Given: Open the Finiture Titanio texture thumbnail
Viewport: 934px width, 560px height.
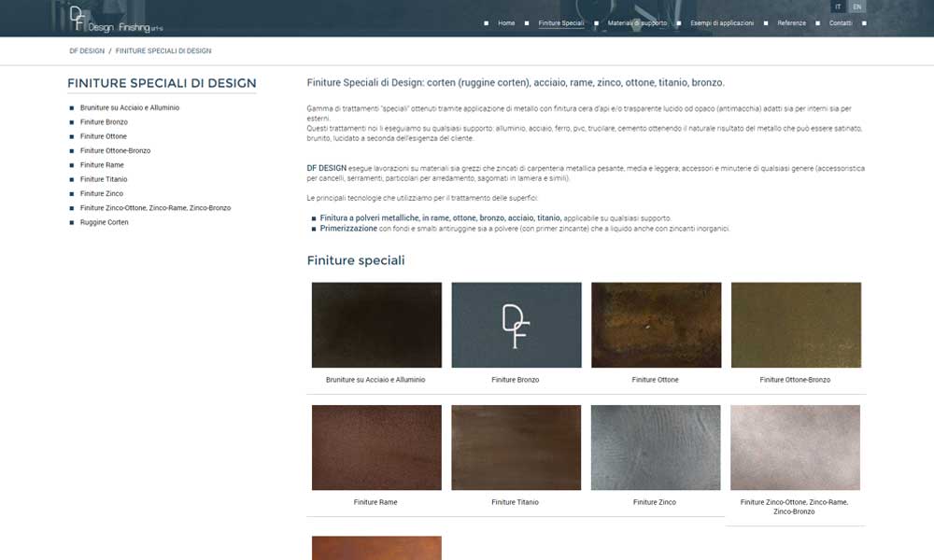Looking at the screenshot, I should point(517,447).
